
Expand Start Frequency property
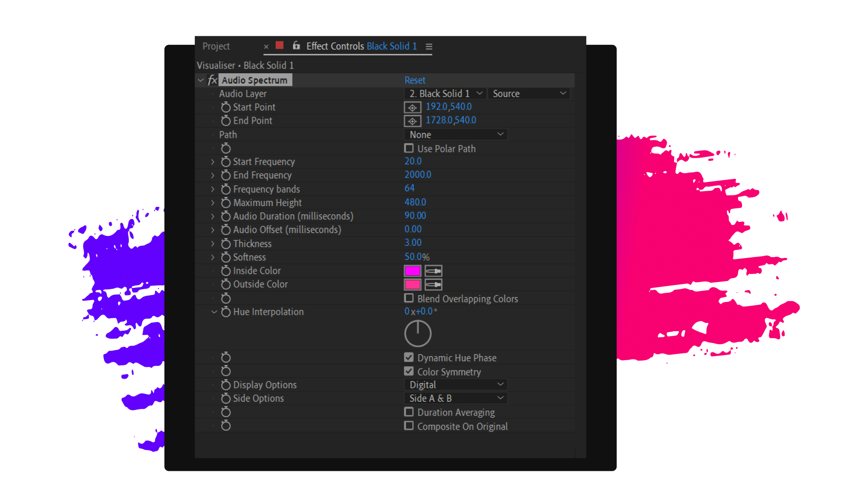tap(212, 162)
